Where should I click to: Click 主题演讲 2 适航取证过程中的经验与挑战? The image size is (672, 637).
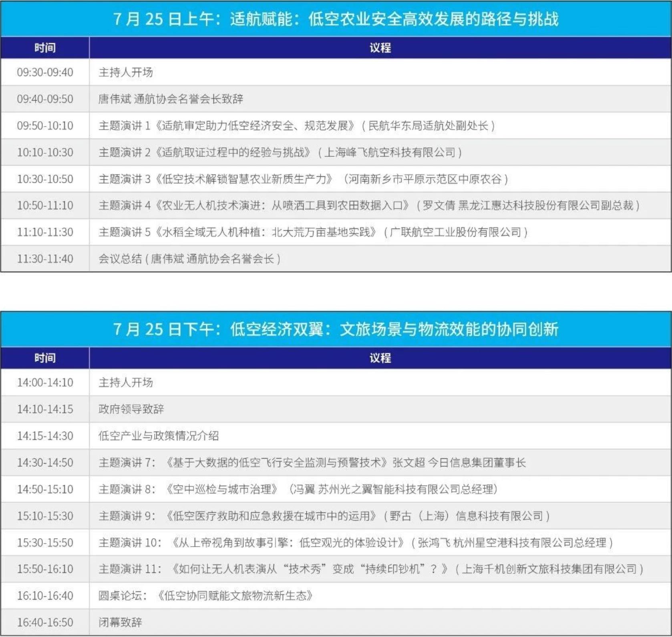(280, 152)
